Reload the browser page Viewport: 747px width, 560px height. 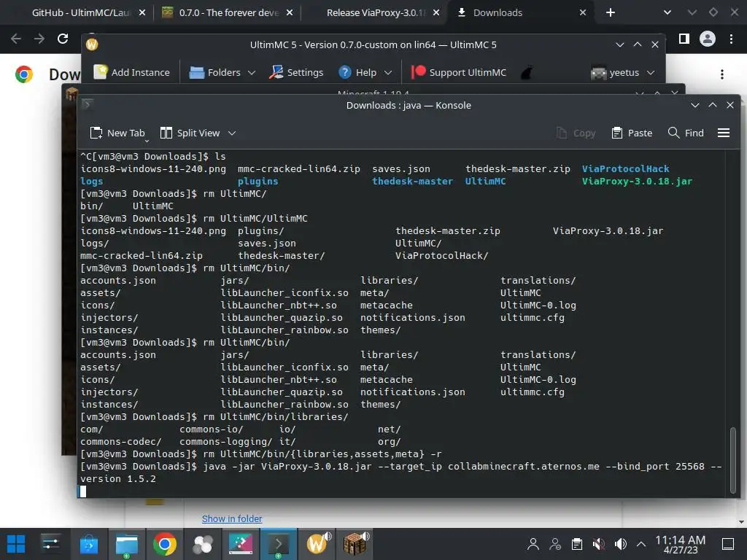[63, 39]
